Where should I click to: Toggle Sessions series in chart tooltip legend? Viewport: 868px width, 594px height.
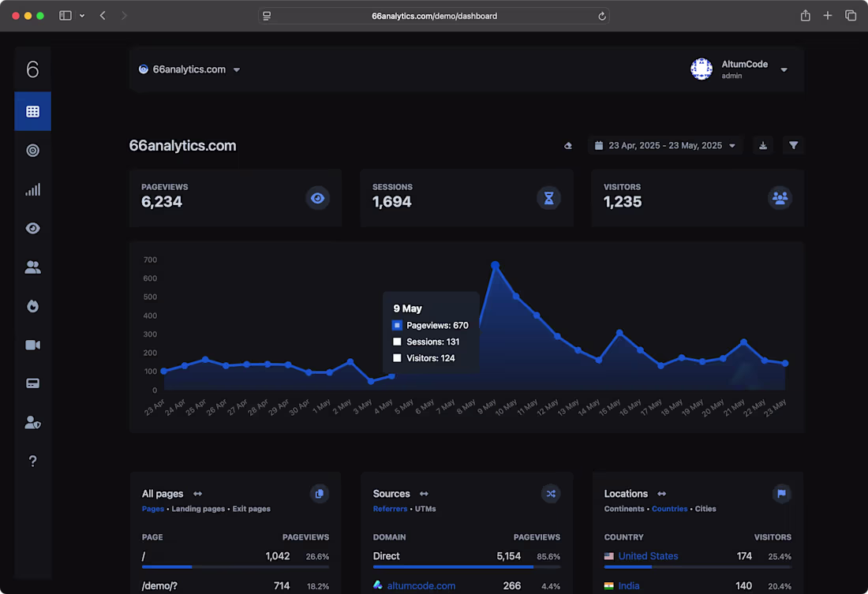tap(397, 342)
